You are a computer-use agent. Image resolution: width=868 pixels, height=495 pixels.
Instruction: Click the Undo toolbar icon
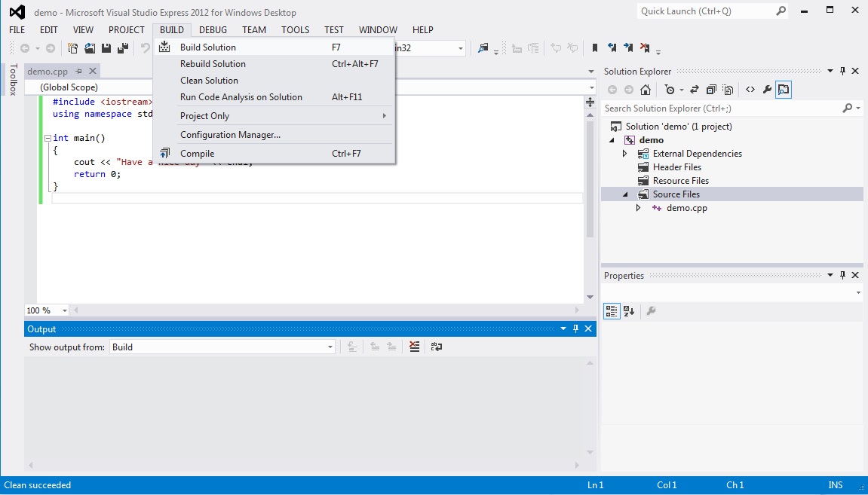145,48
